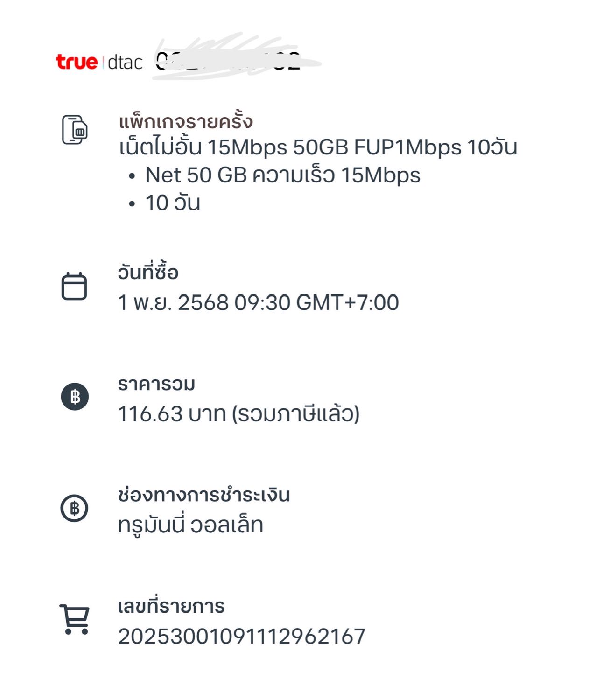The image size is (603, 700).
Task: Select the ราคารวม label
Action: pos(156,384)
